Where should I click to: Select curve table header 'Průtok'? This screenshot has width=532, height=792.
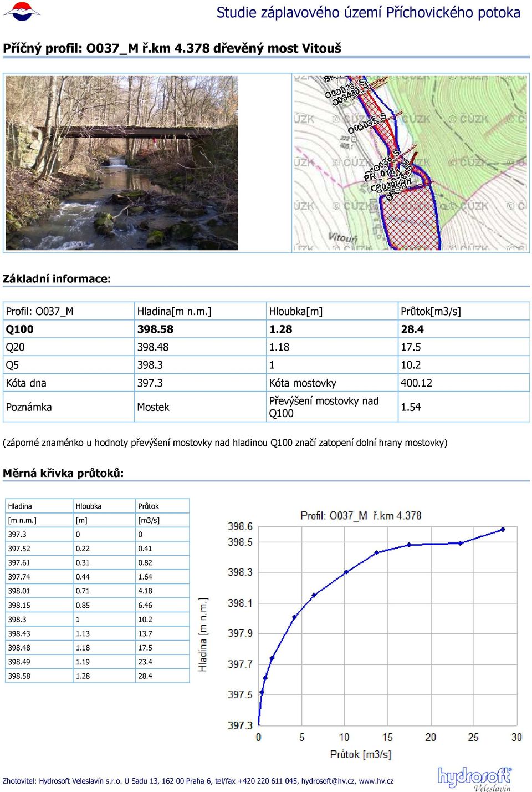pos(149,506)
